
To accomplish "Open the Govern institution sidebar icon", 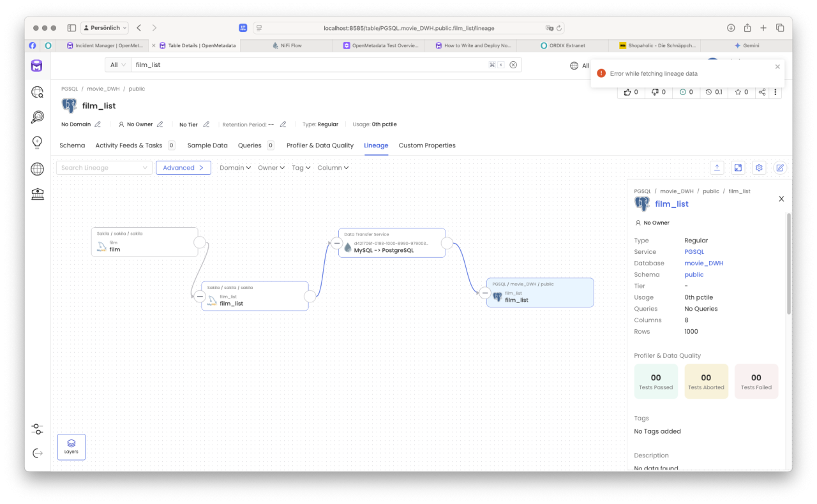I will [x=37, y=195].
